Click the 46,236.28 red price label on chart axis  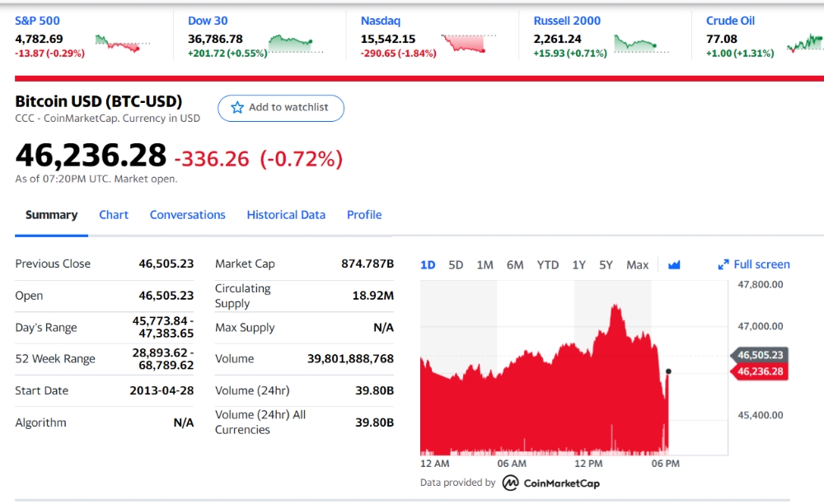pyautogui.click(x=760, y=371)
